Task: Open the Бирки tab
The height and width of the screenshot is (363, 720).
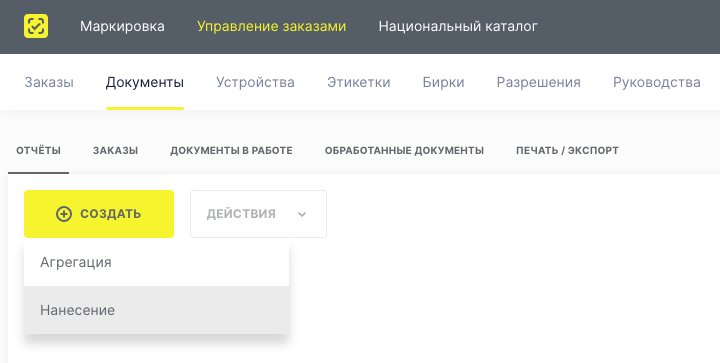Action: [x=443, y=82]
